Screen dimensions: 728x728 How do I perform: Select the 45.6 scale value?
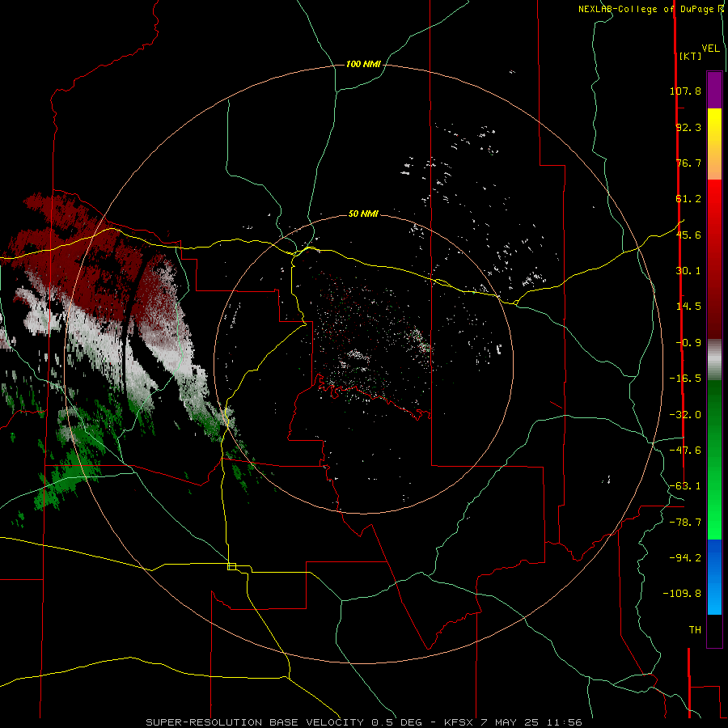688,235
